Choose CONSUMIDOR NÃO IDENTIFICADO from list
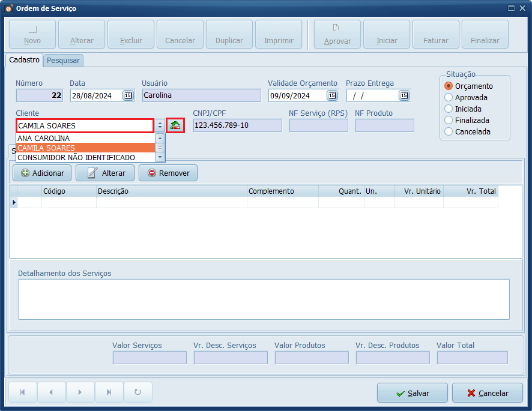532x411 pixels. pos(84,157)
